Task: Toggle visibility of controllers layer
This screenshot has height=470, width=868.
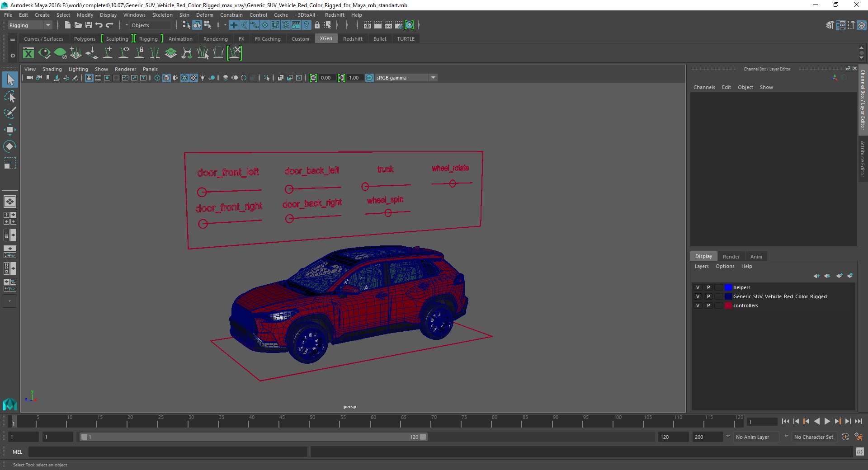Action: coord(698,305)
